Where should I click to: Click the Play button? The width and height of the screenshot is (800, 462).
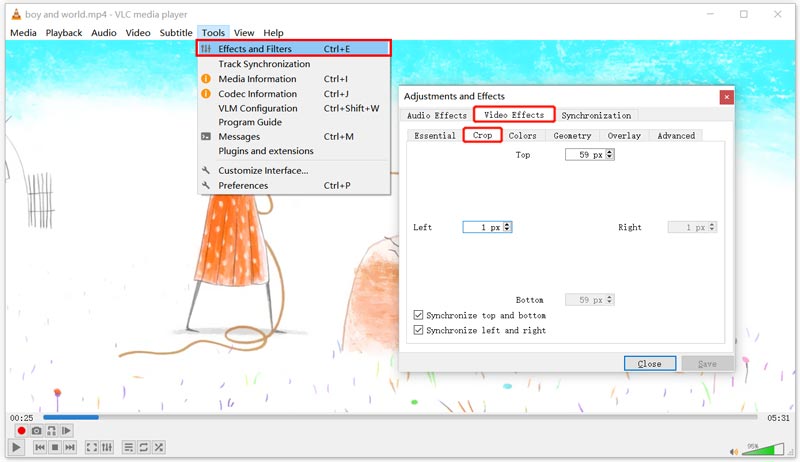(x=16, y=447)
